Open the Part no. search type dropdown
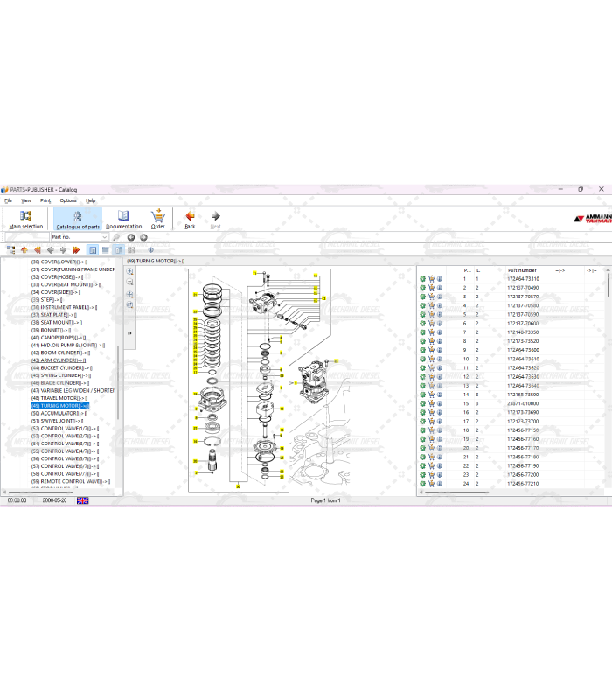This screenshot has height=700, width=612. pyautogui.click(x=105, y=237)
